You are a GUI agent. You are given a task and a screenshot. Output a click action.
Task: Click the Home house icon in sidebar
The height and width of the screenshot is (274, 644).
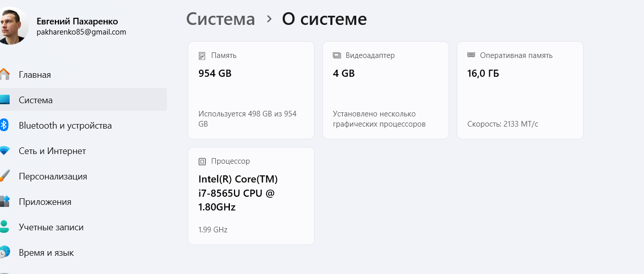click(x=5, y=74)
